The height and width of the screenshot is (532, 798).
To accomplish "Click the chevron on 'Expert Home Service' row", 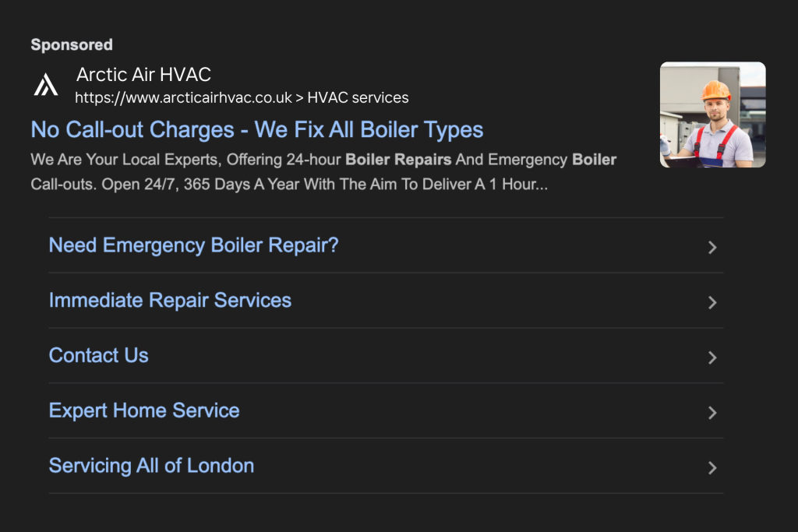I will point(711,413).
